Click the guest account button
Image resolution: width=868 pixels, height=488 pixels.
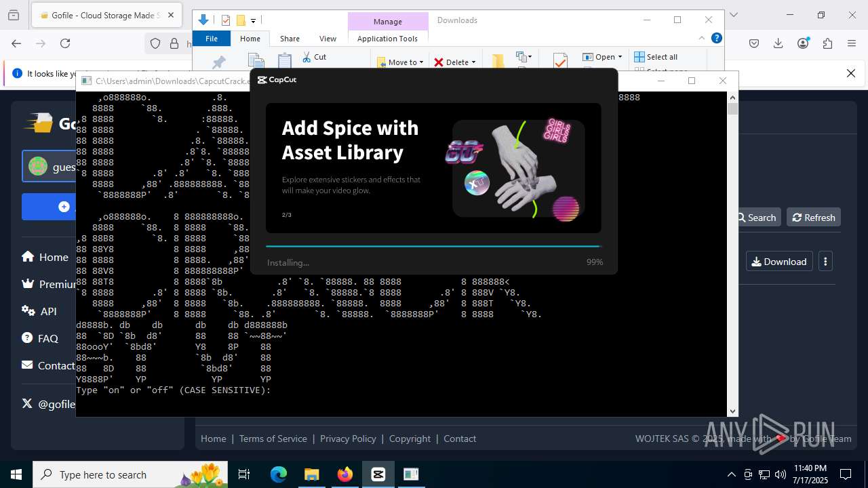pos(49,167)
